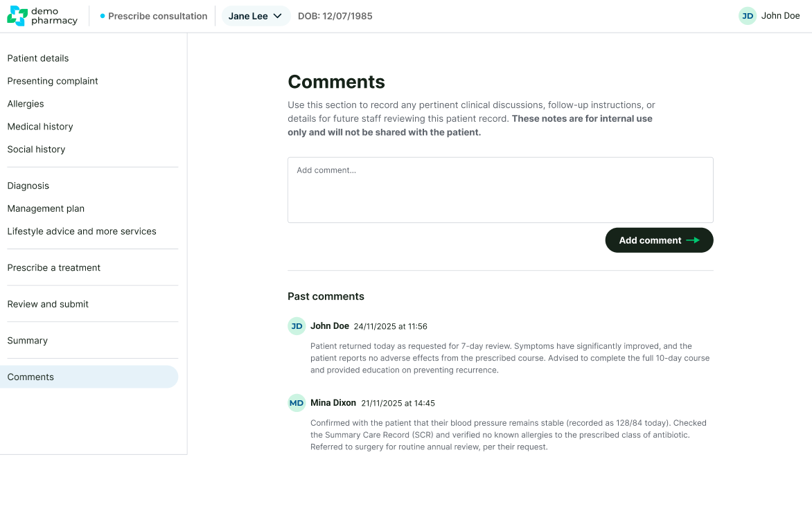Open Review and submit step

coord(48,304)
